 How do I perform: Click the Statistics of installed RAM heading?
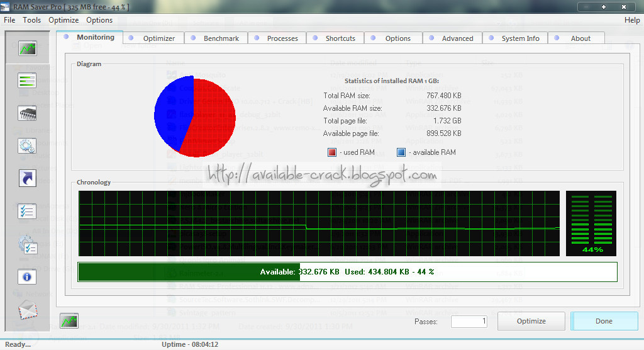coord(391,81)
